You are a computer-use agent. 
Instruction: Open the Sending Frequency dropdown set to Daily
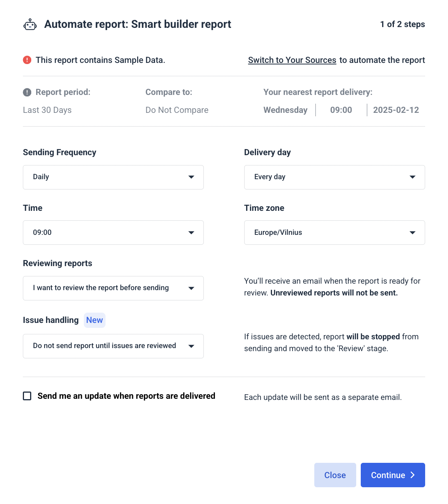point(113,177)
